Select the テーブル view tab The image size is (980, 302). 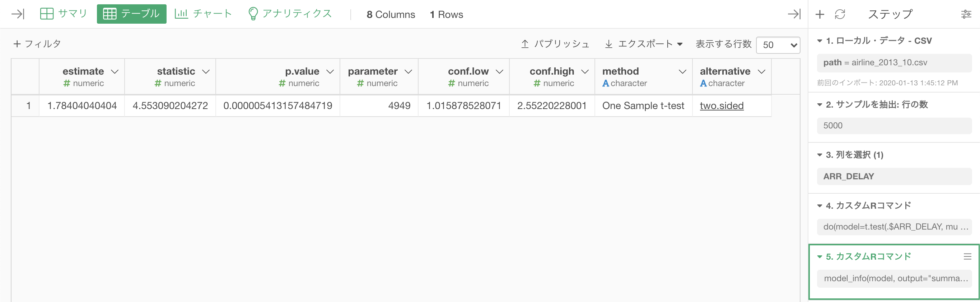tap(132, 14)
